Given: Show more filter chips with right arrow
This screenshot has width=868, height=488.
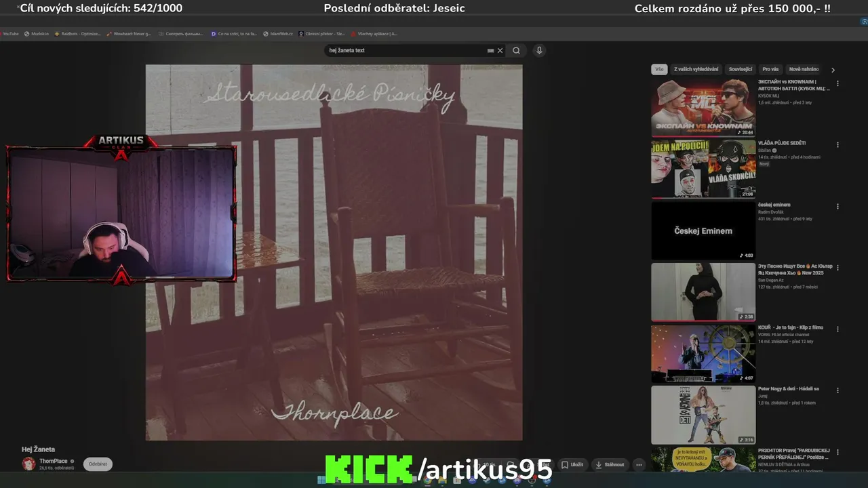Looking at the screenshot, I should (x=833, y=69).
